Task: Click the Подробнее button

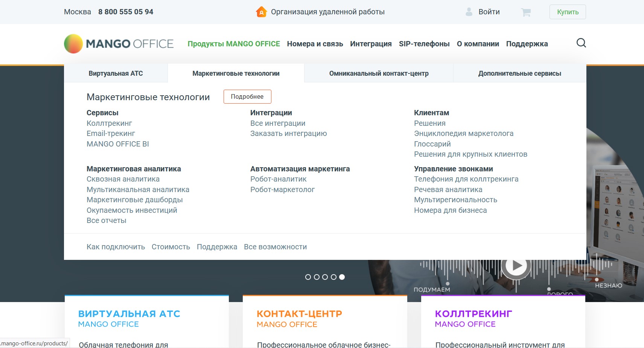Action: [x=247, y=96]
